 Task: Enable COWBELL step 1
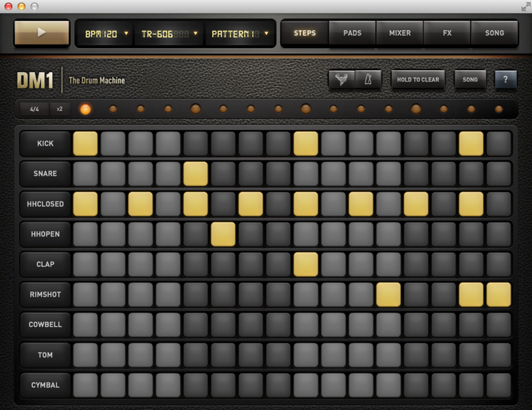pos(85,324)
